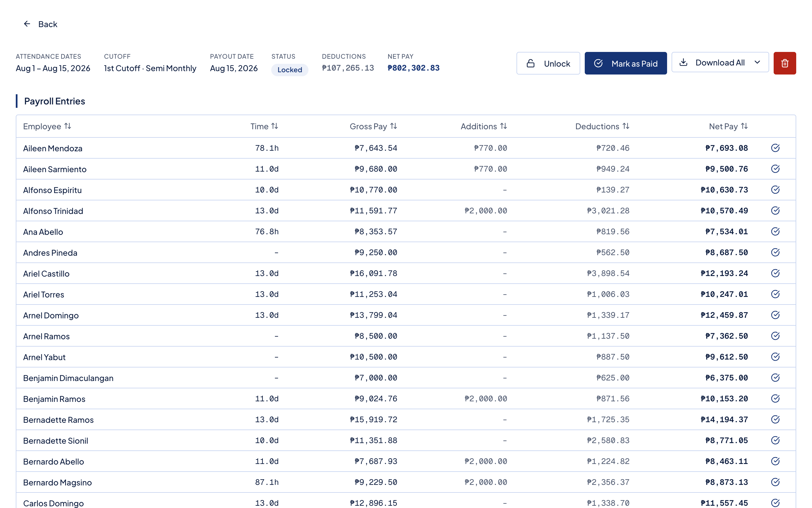Click the 1st Cutoff · Semi Monthly text

150,68
